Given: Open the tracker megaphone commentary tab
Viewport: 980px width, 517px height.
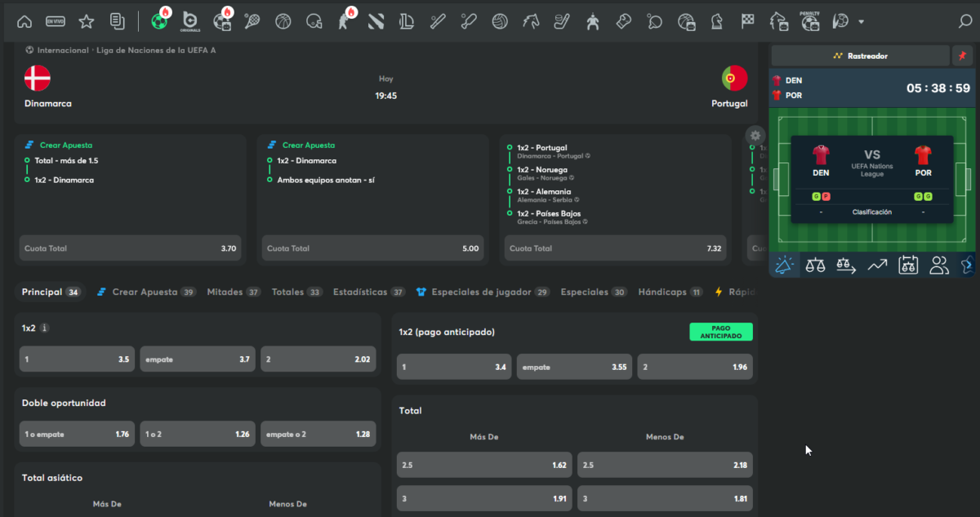Looking at the screenshot, I should (784, 265).
